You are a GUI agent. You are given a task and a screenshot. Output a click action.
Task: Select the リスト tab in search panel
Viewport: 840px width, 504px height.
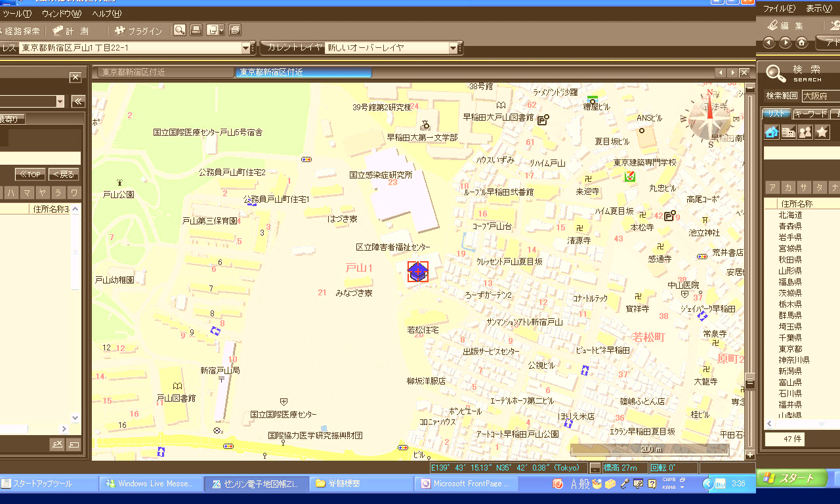pyautogui.click(x=776, y=114)
